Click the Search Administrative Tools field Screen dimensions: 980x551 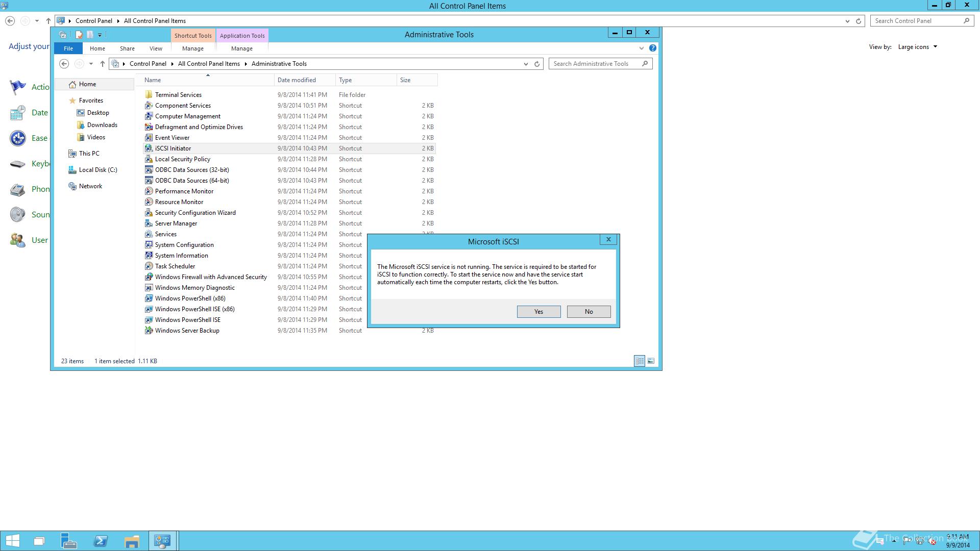tap(600, 64)
